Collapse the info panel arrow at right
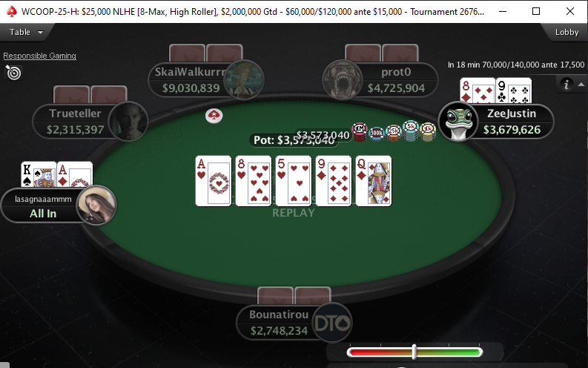Viewport: 588px width, 368px height. pyautogui.click(x=581, y=85)
